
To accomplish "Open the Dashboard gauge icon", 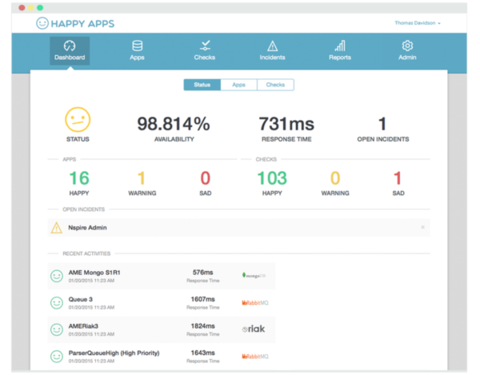I will tap(70, 46).
